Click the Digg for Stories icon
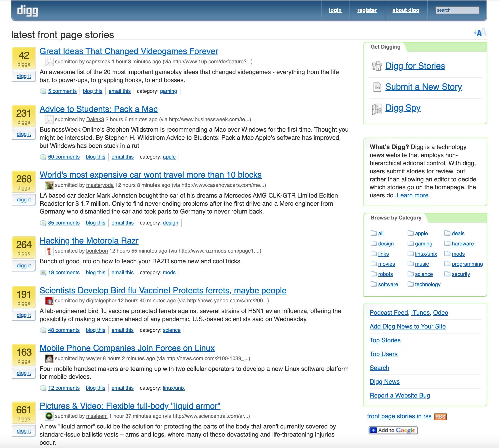 [x=376, y=66]
